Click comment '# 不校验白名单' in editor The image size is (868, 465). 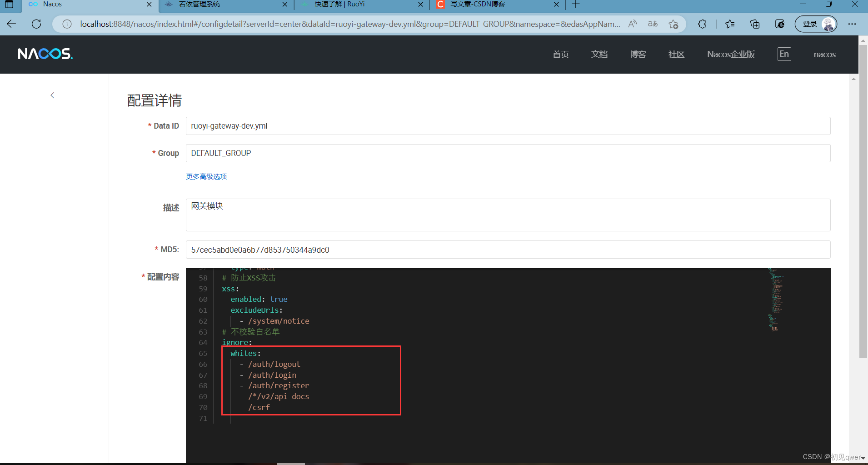pos(250,332)
